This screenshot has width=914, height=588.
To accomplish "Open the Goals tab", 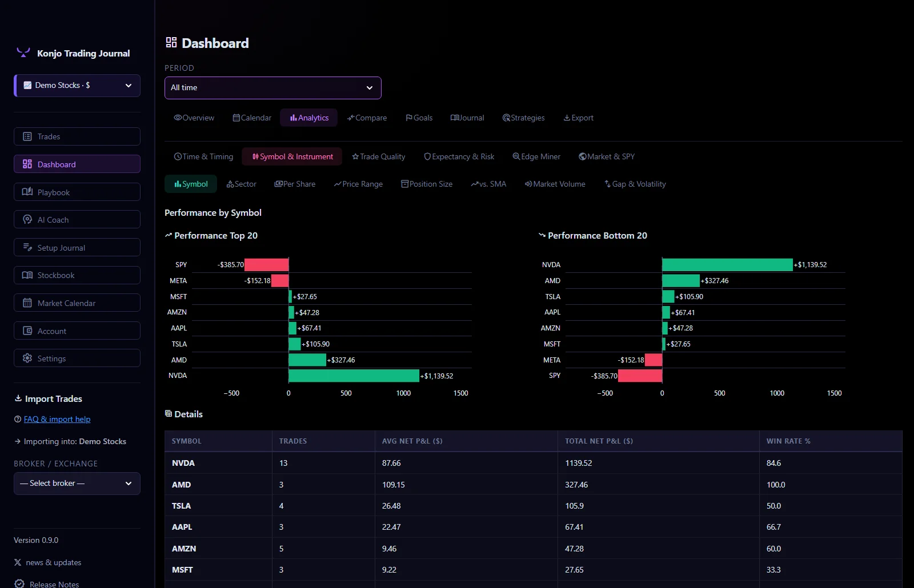I will point(419,118).
